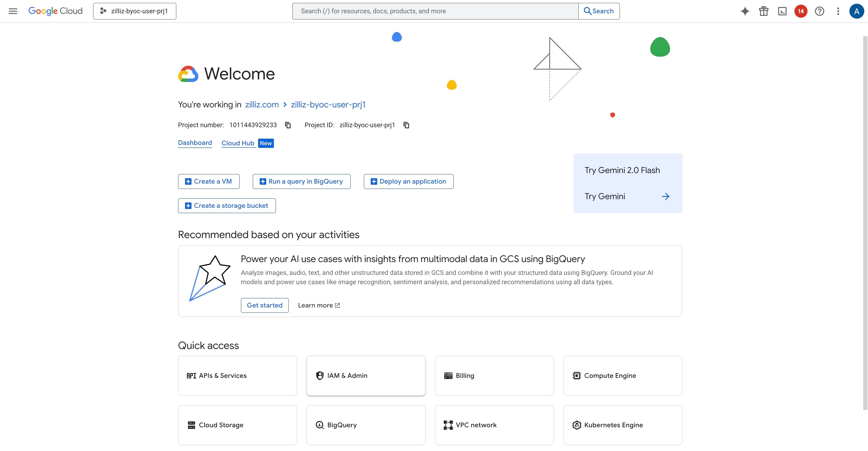Click the Search button
Screen dimensions: 868x451
click(599, 11)
